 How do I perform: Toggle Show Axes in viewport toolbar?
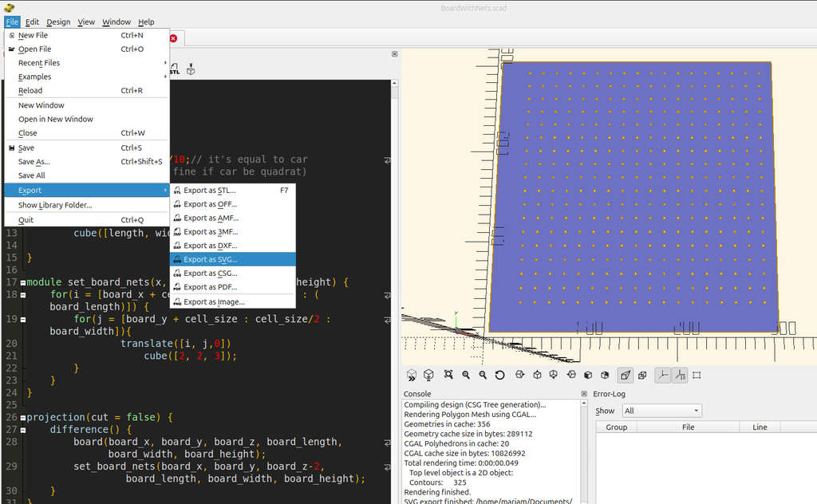[x=662, y=375]
